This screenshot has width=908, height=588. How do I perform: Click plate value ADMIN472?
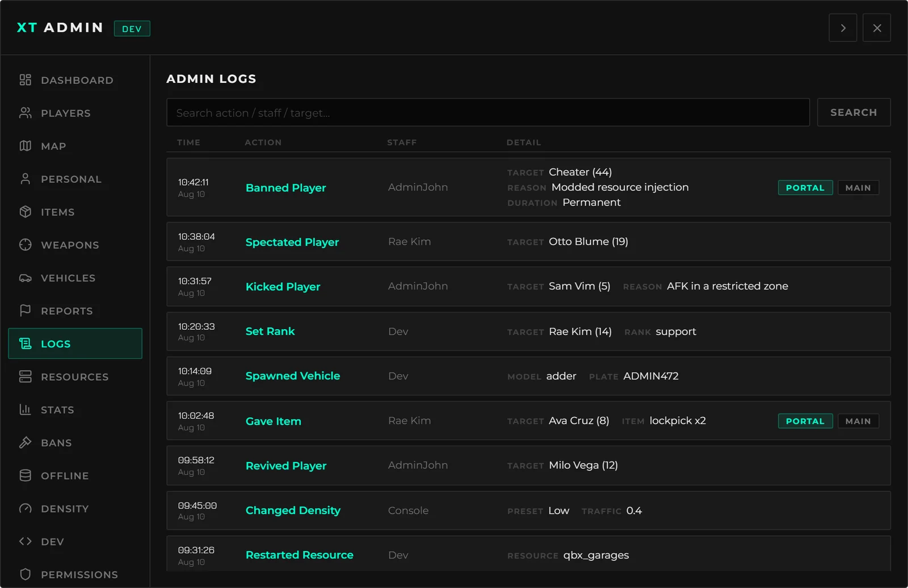click(651, 376)
